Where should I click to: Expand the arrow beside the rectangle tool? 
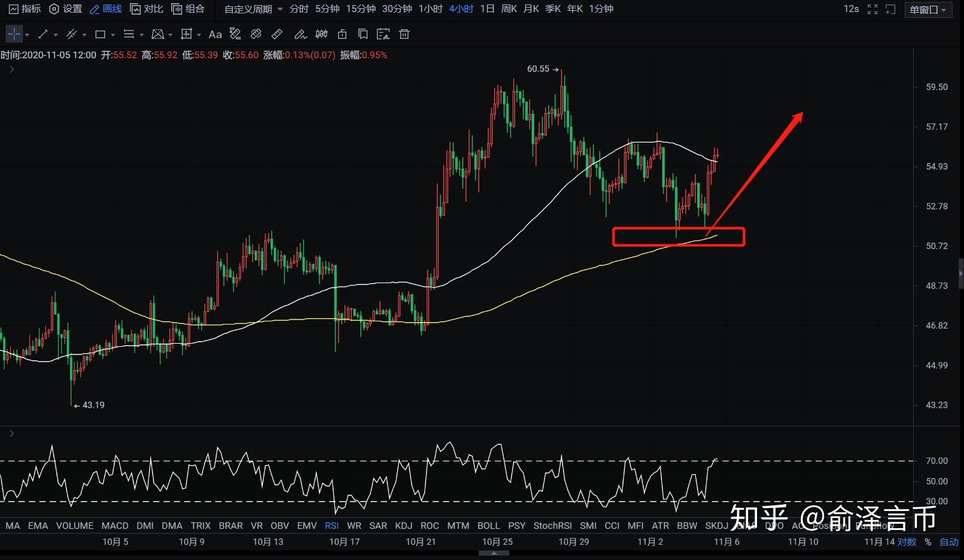(x=113, y=35)
